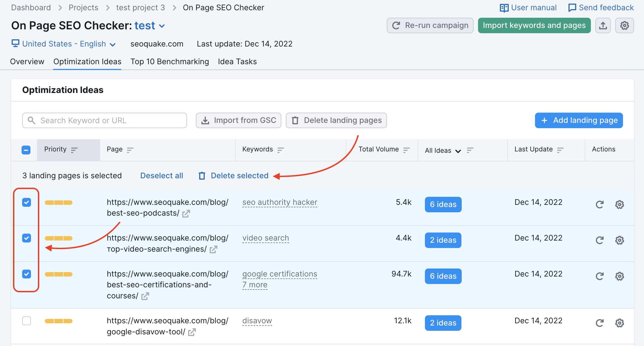This screenshot has height=346, width=644.
Task: Click Delete landing pages button
Action: tap(336, 120)
